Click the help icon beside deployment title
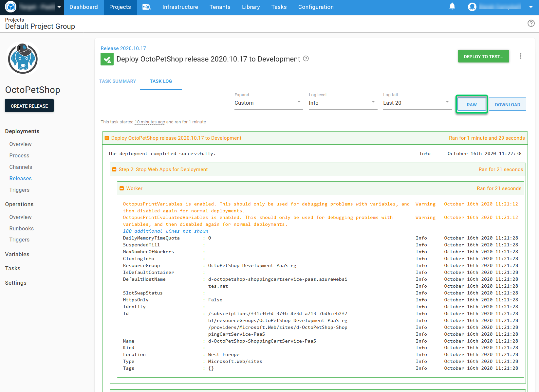This screenshot has height=392, width=539. point(306,59)
